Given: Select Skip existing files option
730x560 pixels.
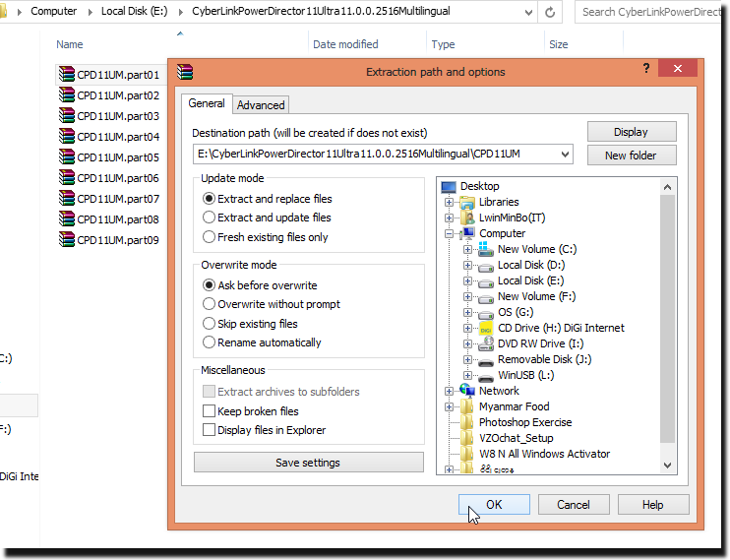Looking at the screenshot, I should tap(250, 324).
